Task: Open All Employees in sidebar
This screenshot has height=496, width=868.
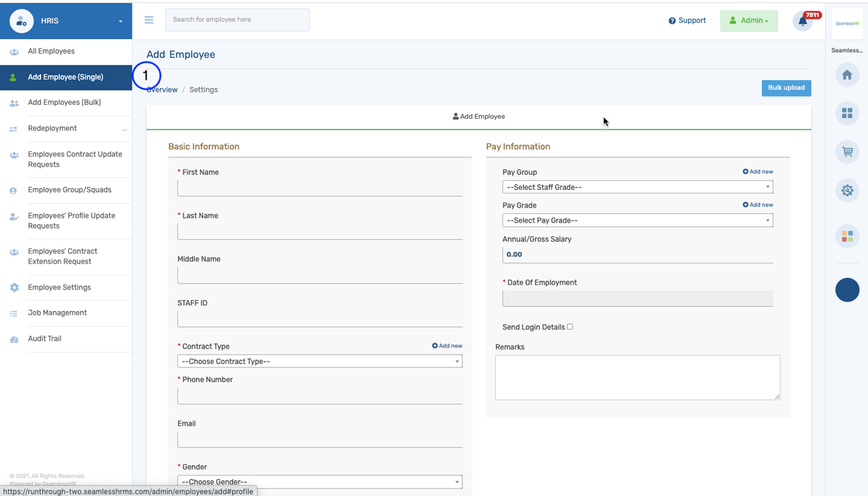Action: [51, 51]
